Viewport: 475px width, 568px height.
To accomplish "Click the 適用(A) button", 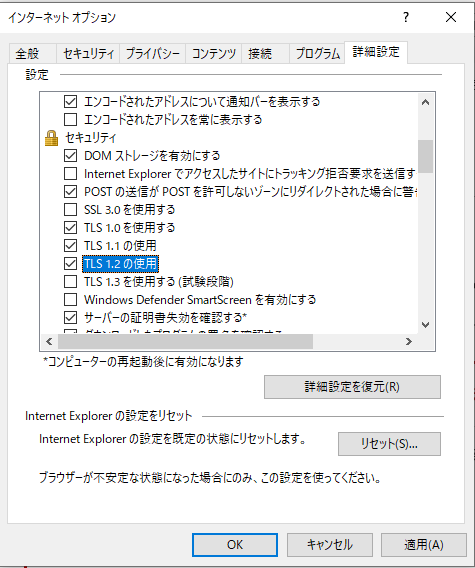I will click(424, 545).
